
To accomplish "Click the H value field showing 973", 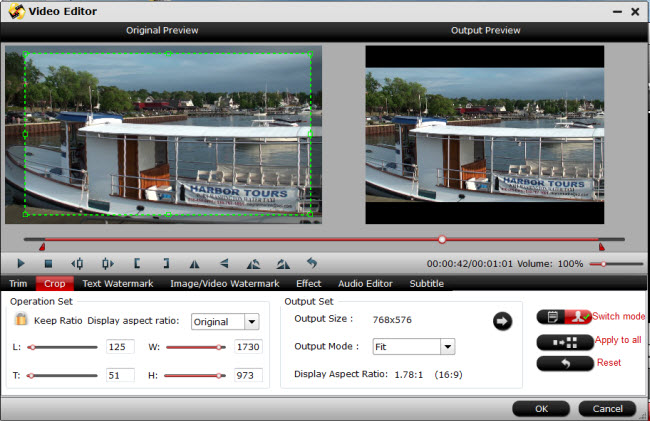I will point(248,375).
